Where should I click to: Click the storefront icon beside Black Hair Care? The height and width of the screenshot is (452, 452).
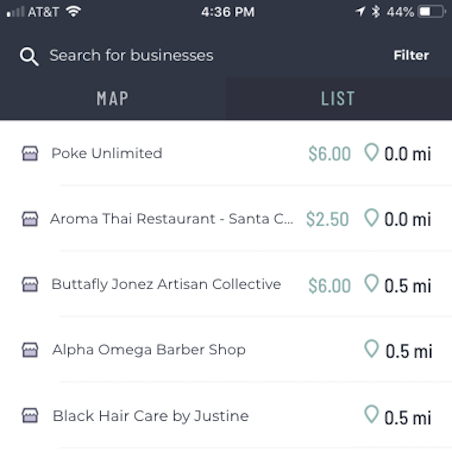(x=30, y=416)
